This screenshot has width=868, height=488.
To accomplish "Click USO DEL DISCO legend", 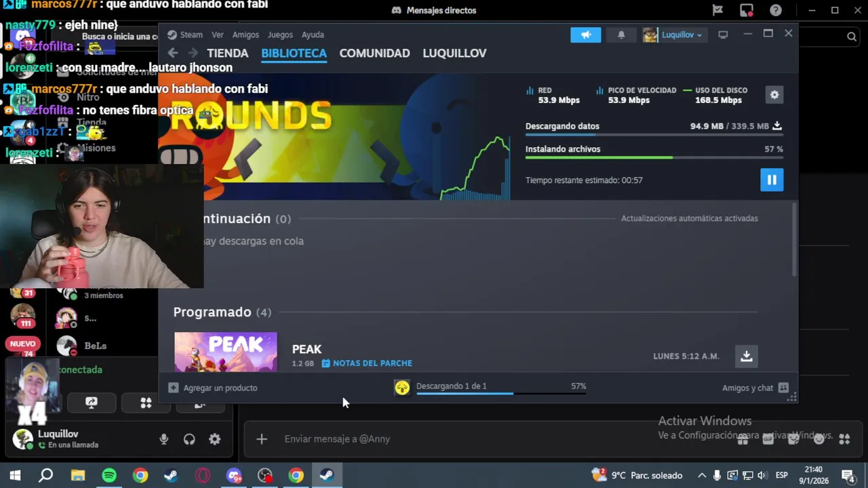I will [715, 95].
